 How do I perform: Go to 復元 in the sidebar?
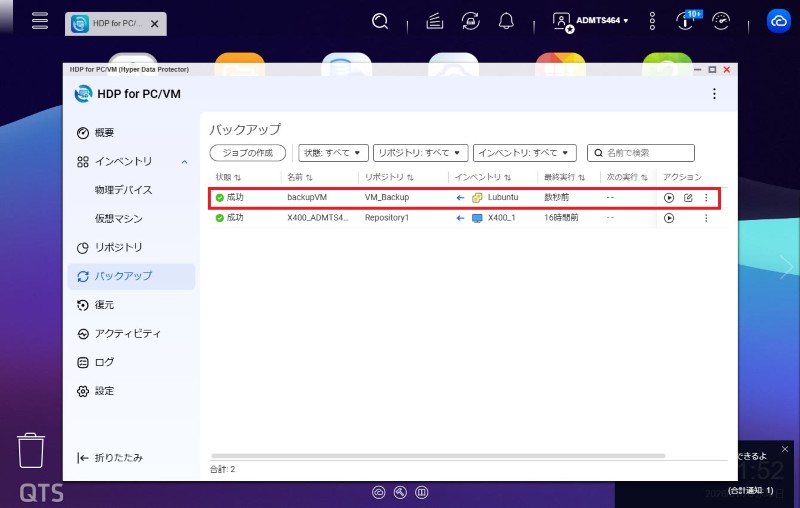pyautogui.click(x=104, y=305)
